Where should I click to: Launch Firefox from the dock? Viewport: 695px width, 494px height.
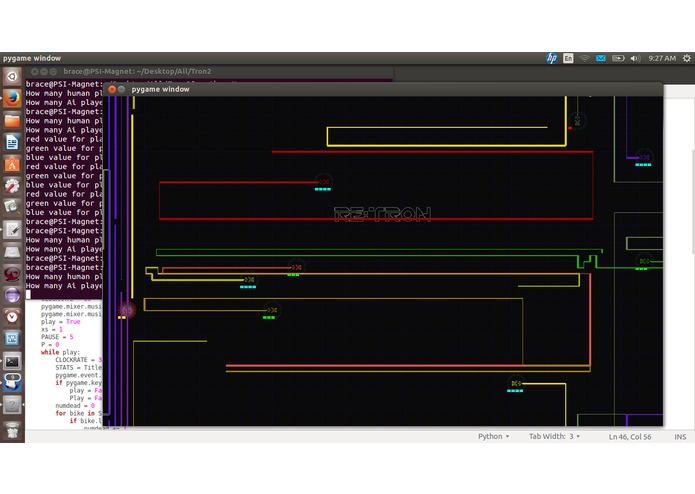pyautogui.click(x=12, y=98)
